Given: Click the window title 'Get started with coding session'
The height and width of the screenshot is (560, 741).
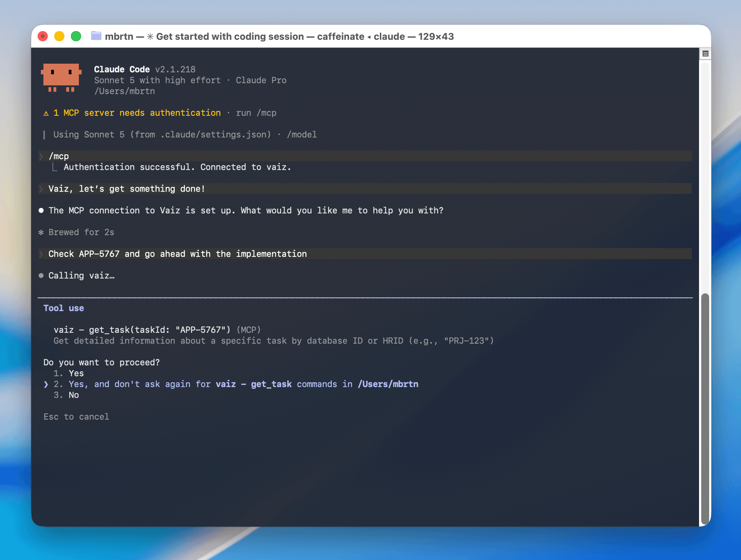Looking at the screenshot, I should [230, 37].
